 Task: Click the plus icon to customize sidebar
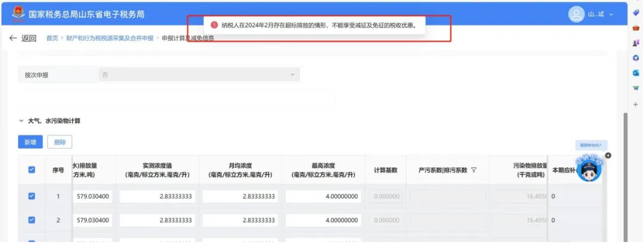point(636,104)
